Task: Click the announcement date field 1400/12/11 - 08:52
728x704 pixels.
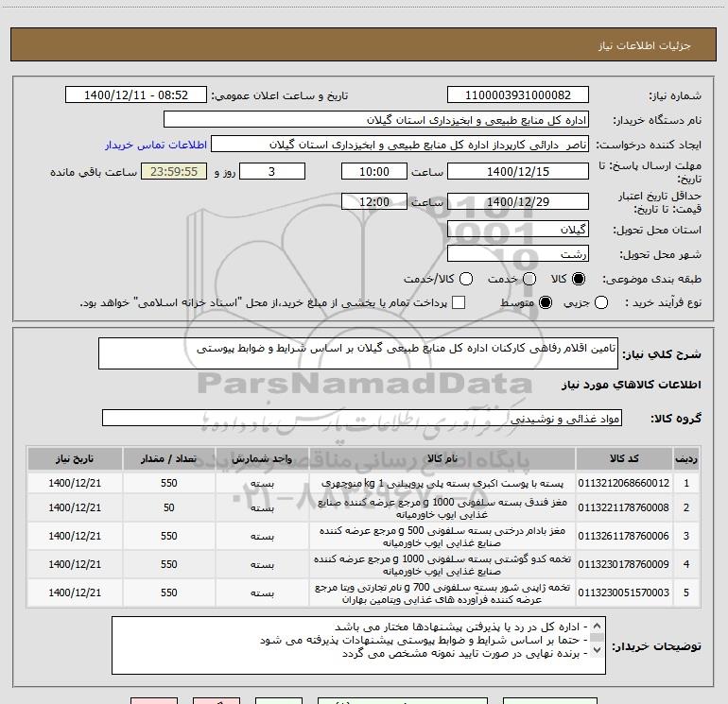Action: (x=136, y=95)
